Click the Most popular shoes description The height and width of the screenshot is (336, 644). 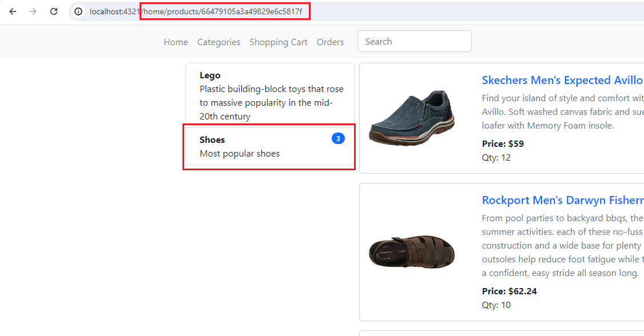click(240, 154)
